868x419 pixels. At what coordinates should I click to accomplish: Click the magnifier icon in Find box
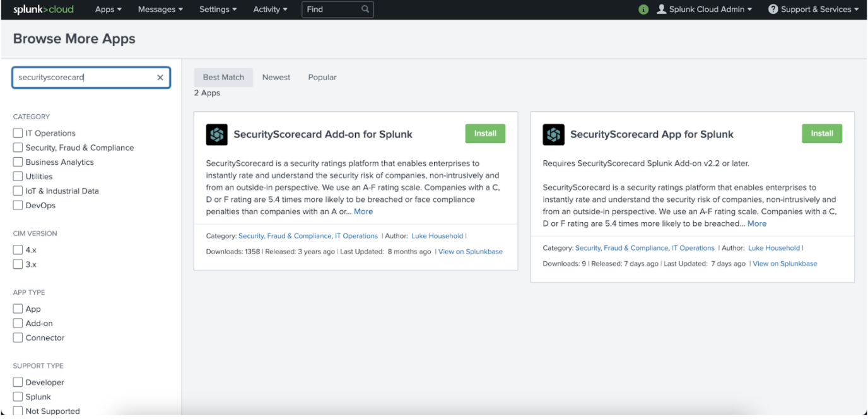coord(365,9)
